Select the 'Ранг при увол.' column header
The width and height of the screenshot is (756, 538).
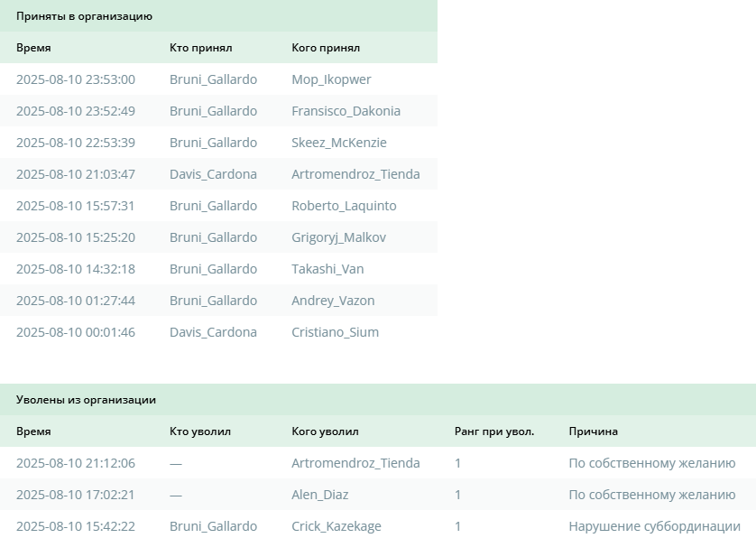click(494, 431)
